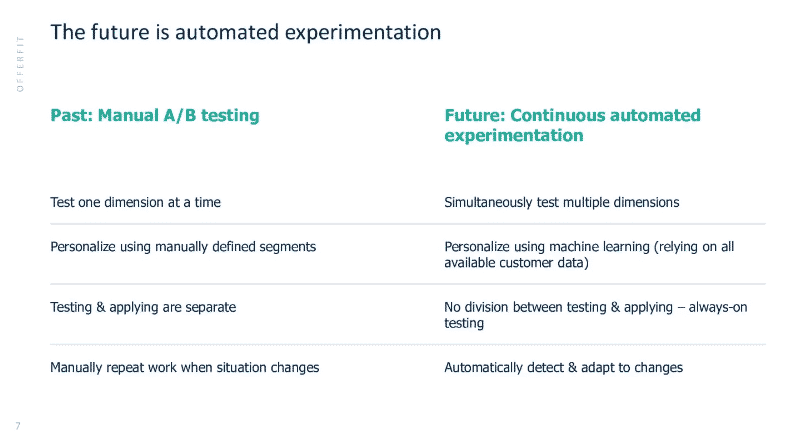The height and width of the screenshot is (448, 797).
Task: Click the slide title about automated experimentation
Action: [245, 32]
